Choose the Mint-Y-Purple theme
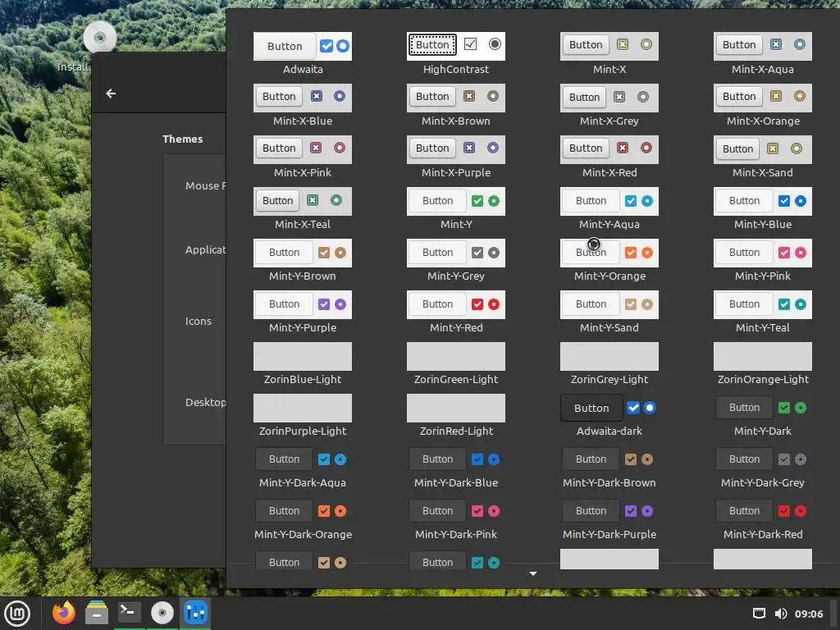The width and height of the screenshot is (840, 630). click(303, 313)
